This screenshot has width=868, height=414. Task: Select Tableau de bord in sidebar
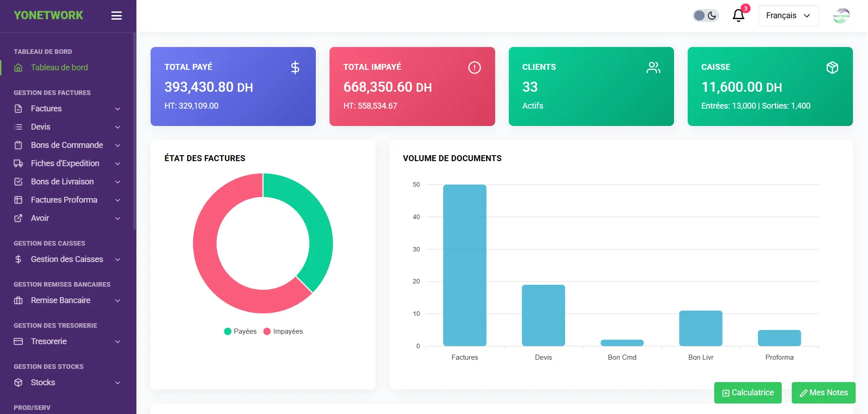(59, 67)
